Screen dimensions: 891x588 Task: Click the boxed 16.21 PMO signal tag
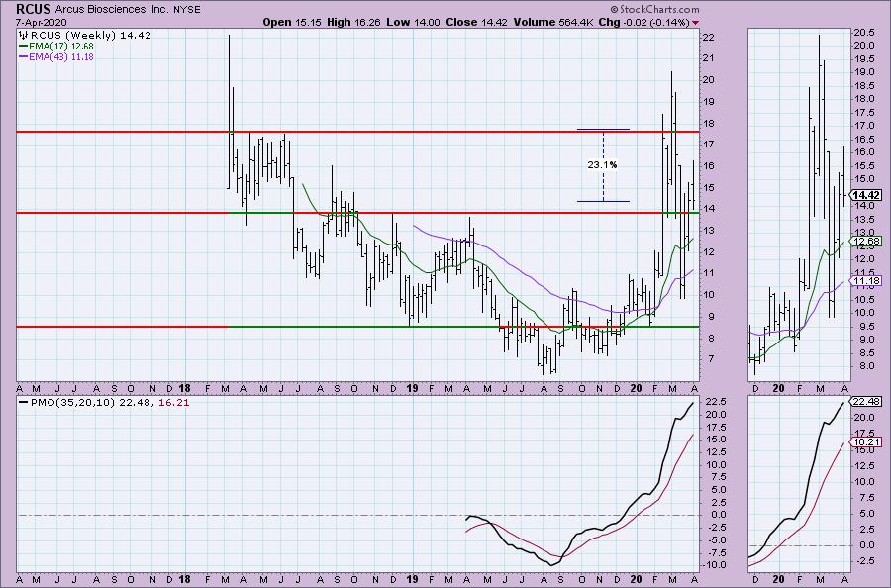[x=867, y=441]
